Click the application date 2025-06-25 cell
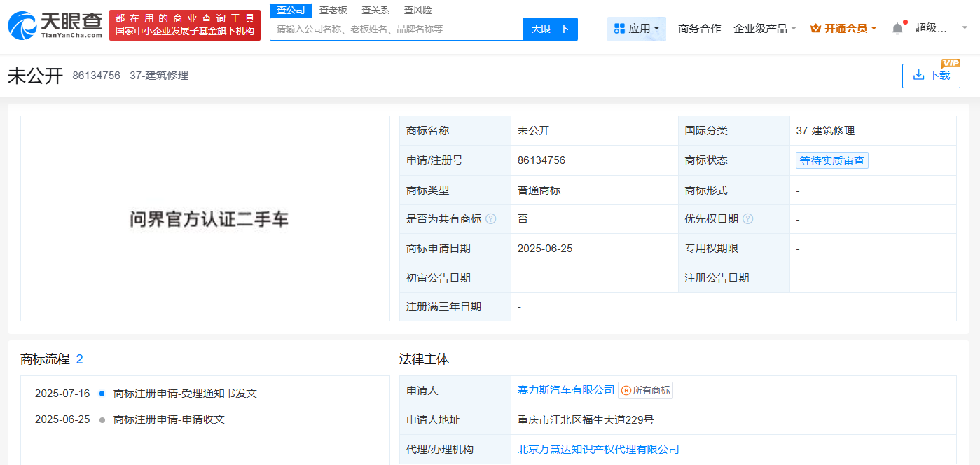This screenshot has height=465, width=980. point(546,249)
